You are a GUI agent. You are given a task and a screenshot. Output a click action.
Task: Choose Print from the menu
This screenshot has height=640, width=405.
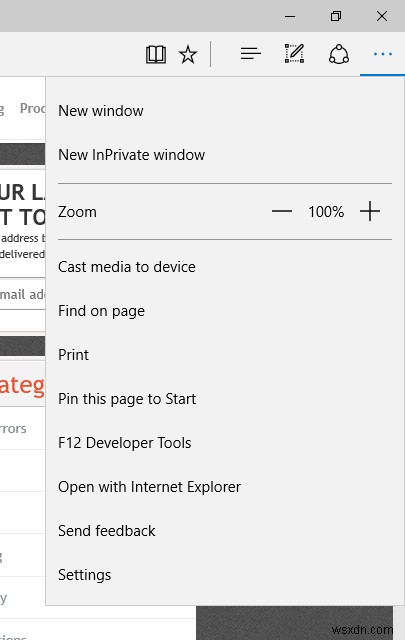(x=225, y=355)
